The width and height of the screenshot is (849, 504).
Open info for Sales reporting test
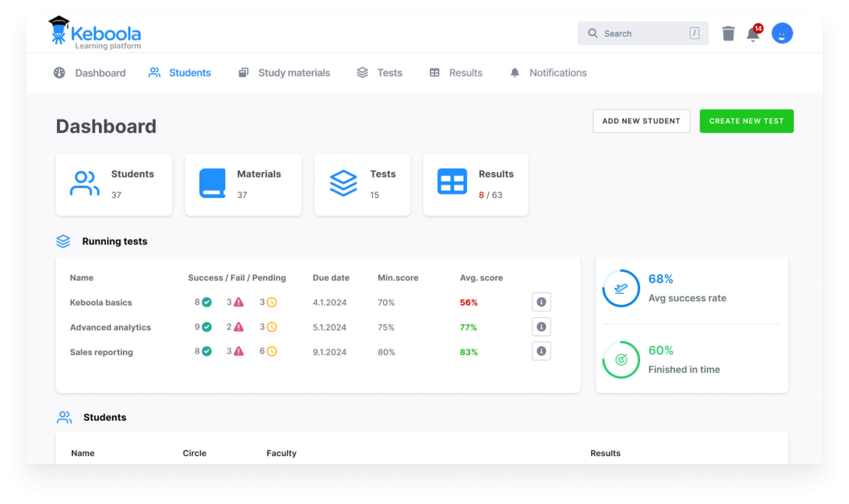pos(541,351)
